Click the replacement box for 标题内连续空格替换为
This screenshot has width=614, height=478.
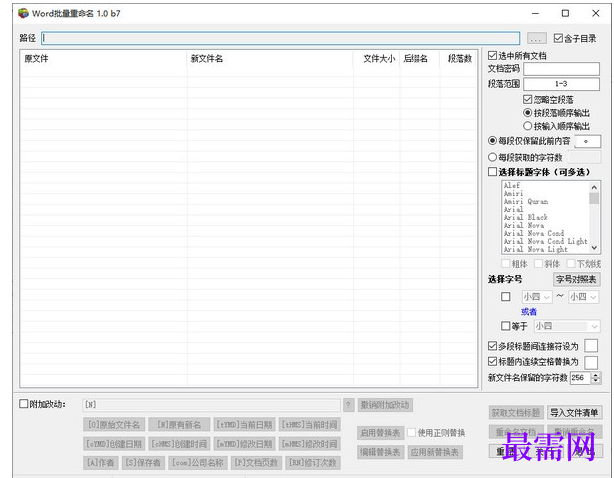(x=591, y=362)
